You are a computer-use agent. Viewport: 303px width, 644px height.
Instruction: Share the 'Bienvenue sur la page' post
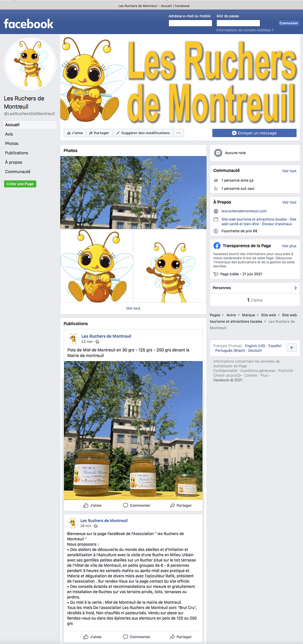coord(181,637)
